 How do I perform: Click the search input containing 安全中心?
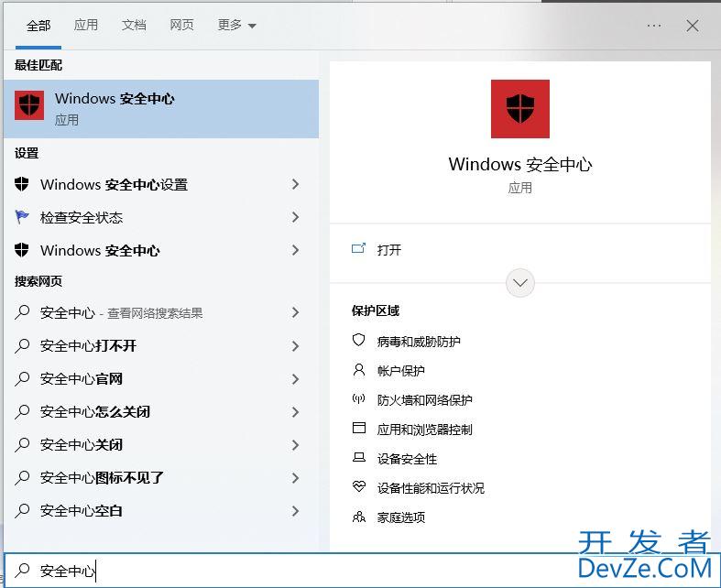361,570
